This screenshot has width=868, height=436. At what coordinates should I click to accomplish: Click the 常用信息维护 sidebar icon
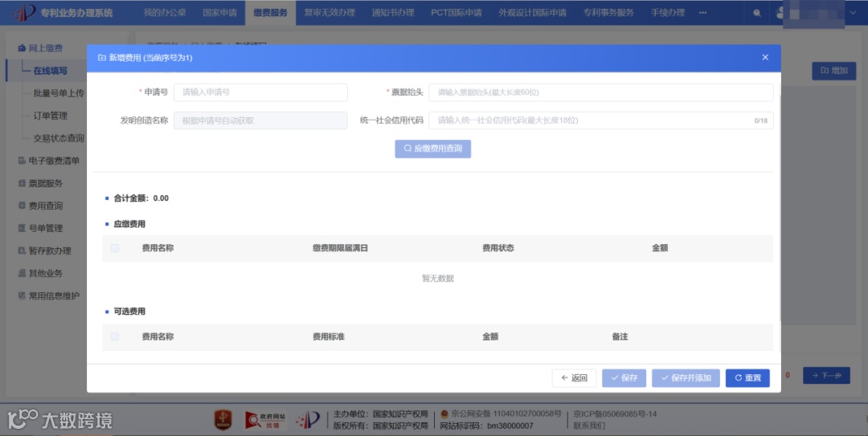[22, 296]
